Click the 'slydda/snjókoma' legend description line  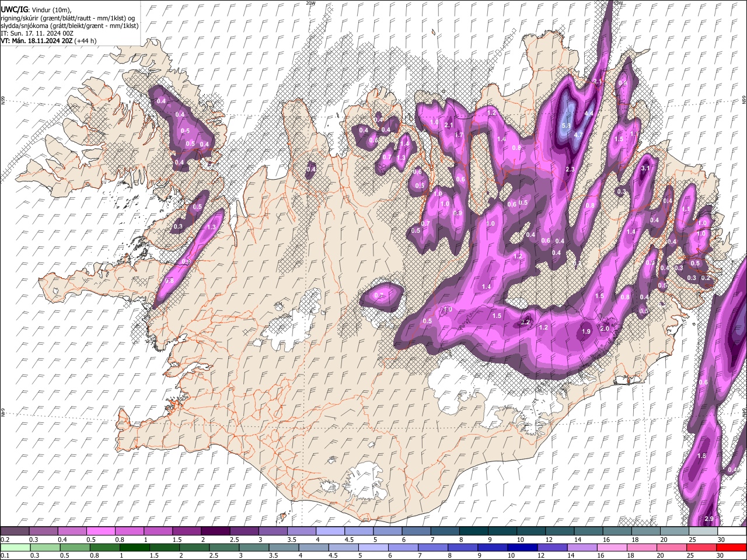[70, 26]
